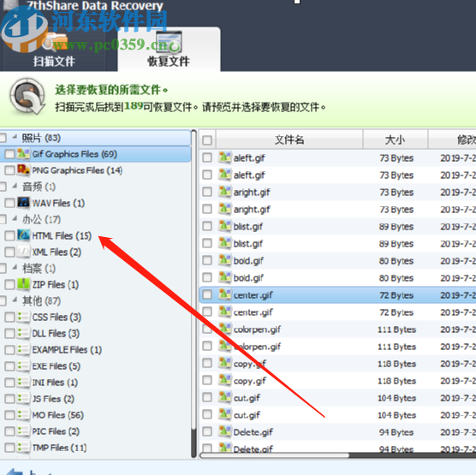The width and height of the screenshot is (476, 475).
Task: Tick the select-all checkbox in the file list header
Action: (x=207, y=140)
